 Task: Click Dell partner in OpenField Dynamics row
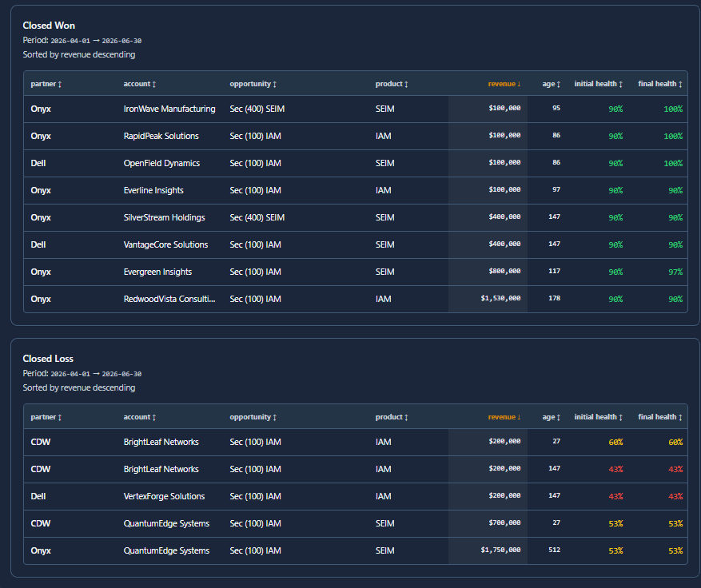pyautogui.click(x=38, y=164)
